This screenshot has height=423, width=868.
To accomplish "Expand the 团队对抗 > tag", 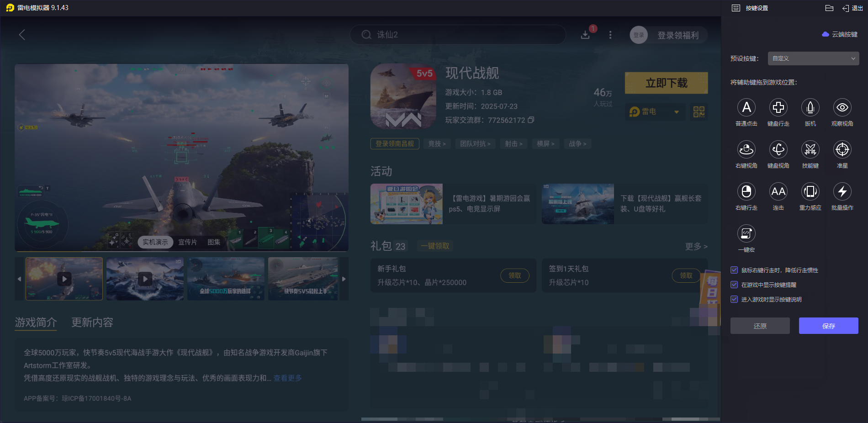I will point(476,144).
